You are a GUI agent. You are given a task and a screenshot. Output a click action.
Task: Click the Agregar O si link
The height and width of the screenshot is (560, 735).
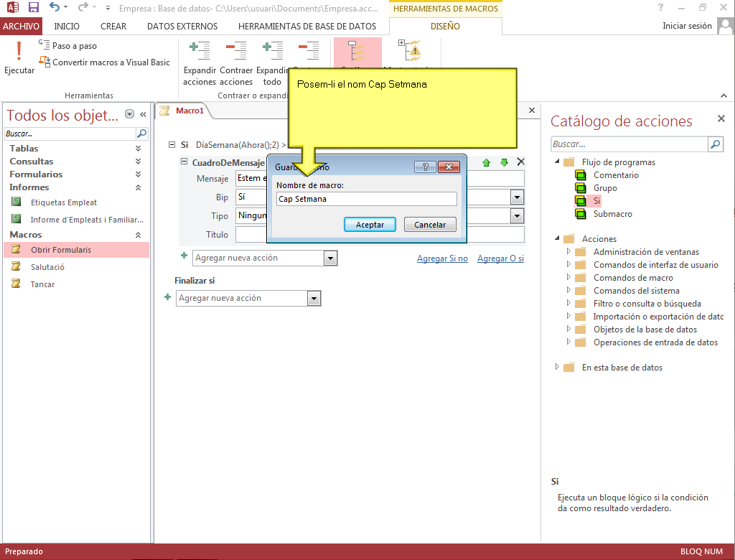click(500, 258)
